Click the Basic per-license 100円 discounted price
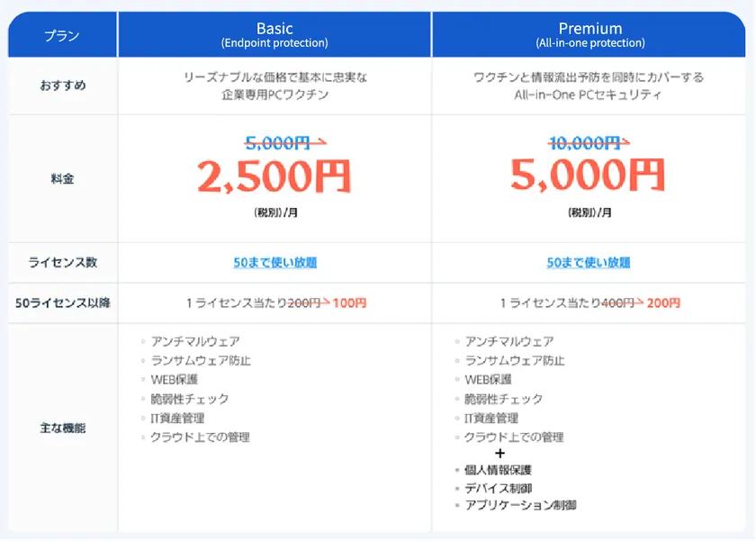The image size is (756, 541). click(350, 303)
